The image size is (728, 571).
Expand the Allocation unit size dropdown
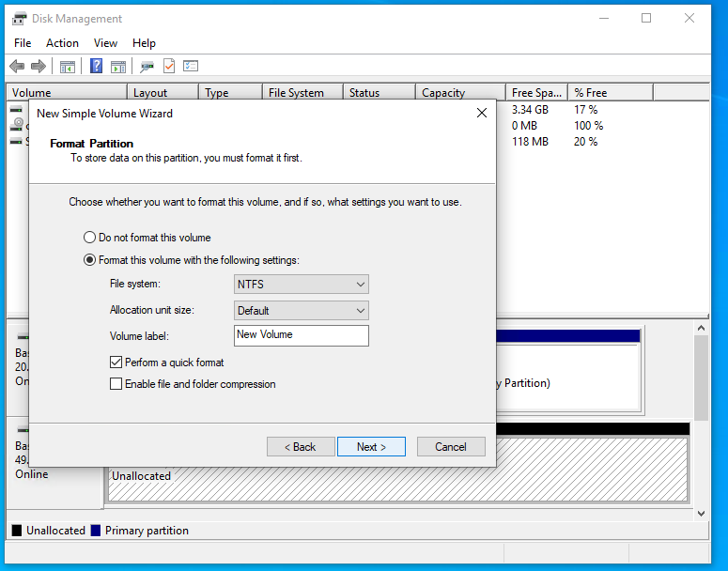(301, 311)
